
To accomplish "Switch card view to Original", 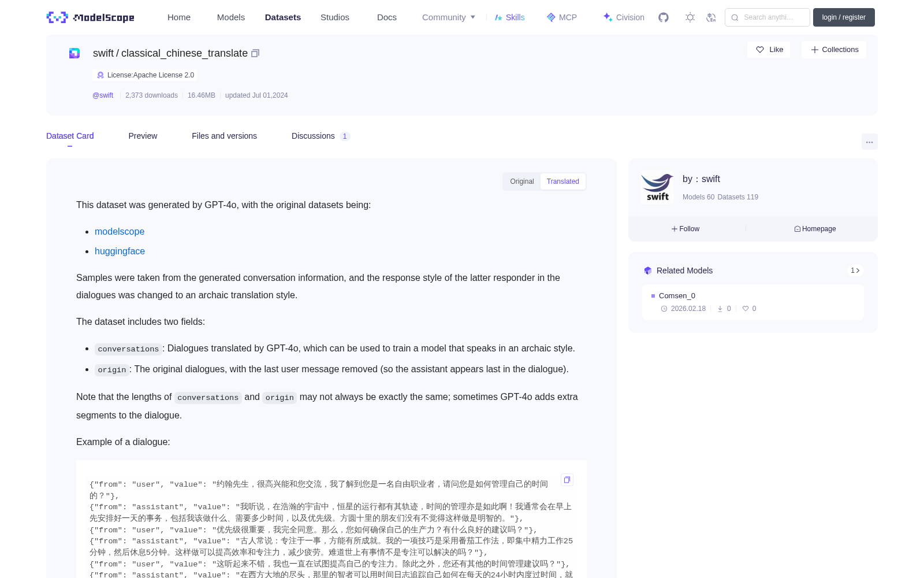I will 522,181.
